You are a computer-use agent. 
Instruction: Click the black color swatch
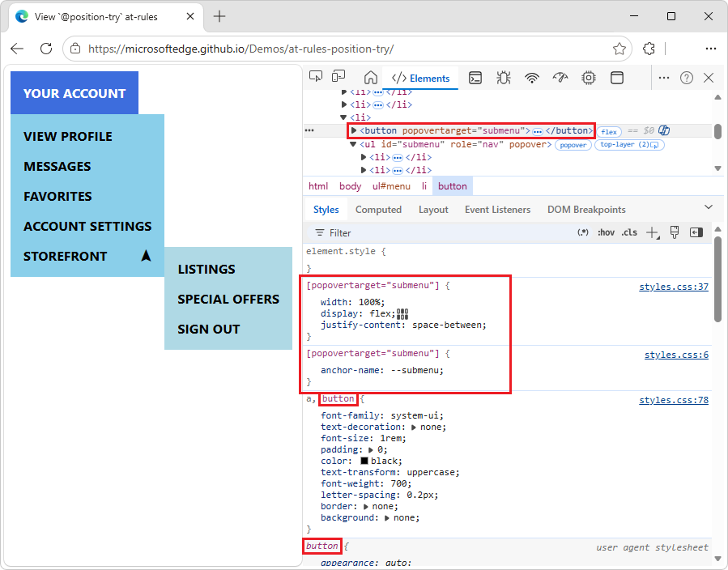(364, 461)
